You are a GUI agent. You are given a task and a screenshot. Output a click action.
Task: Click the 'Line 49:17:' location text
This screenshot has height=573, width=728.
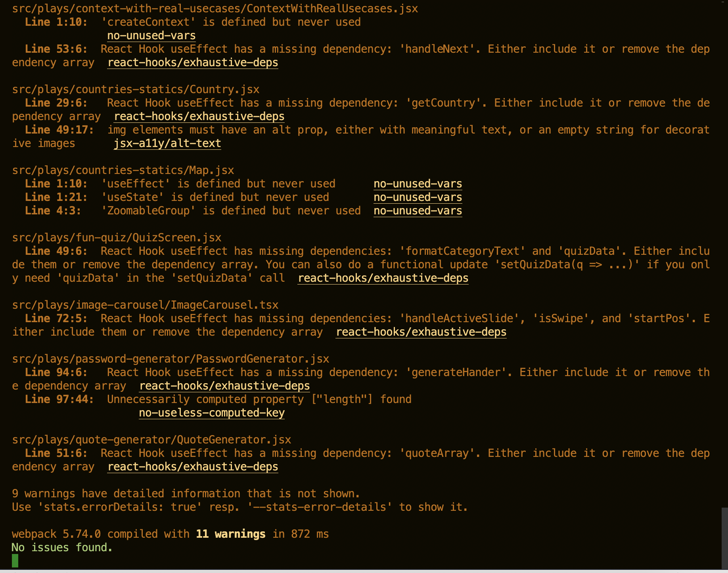click(59, 130)
